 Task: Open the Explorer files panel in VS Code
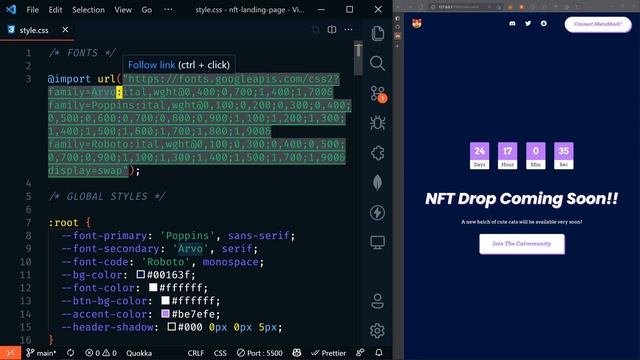coord(378,33)
